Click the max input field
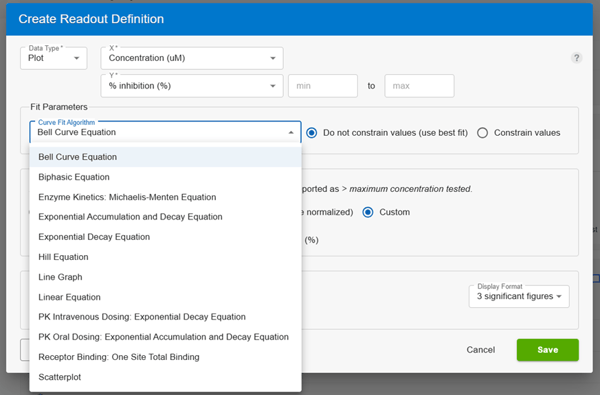 coord(419,86)
